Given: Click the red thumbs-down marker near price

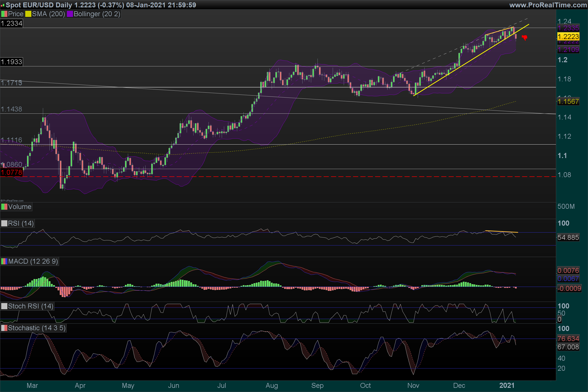Looking at the screenshot, I should click(525, 38).
